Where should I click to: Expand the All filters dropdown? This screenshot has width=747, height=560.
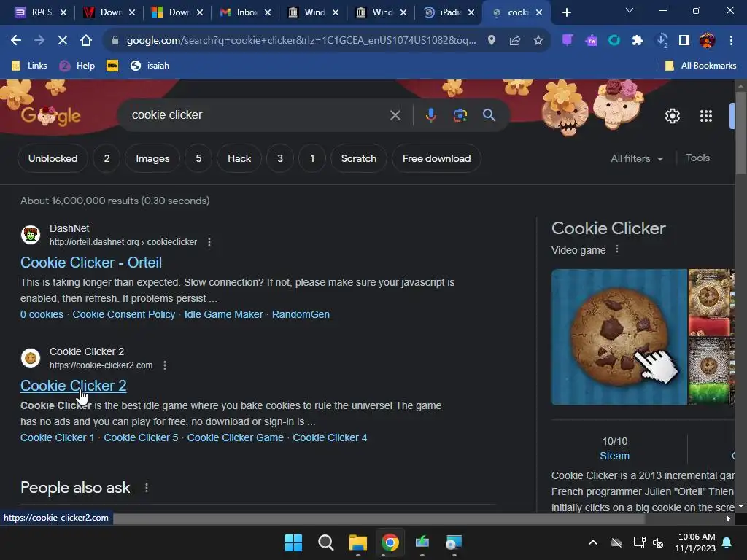click(637, 158)
